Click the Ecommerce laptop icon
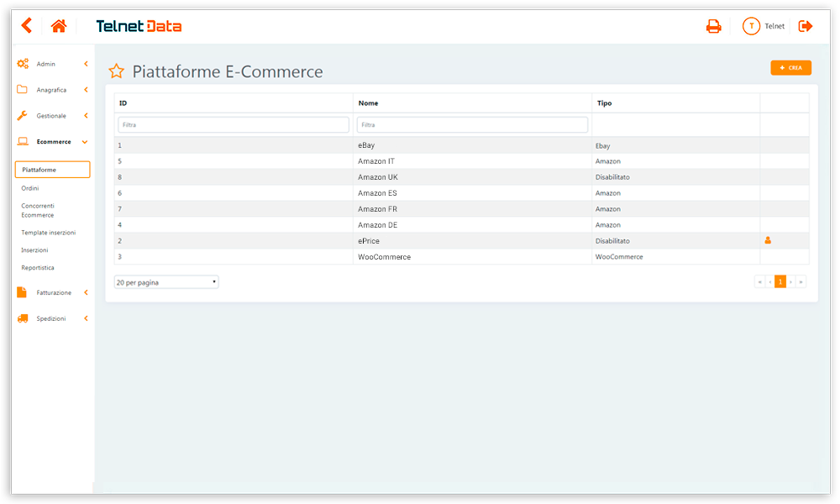This screenshot has height=504, width=840. click(x=23, y=141)
